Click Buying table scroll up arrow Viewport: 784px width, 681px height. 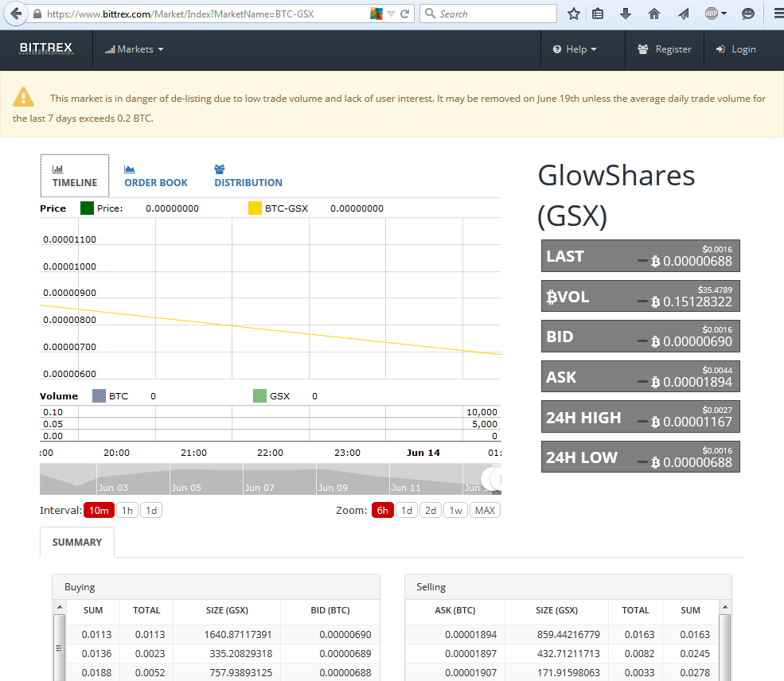60,607
